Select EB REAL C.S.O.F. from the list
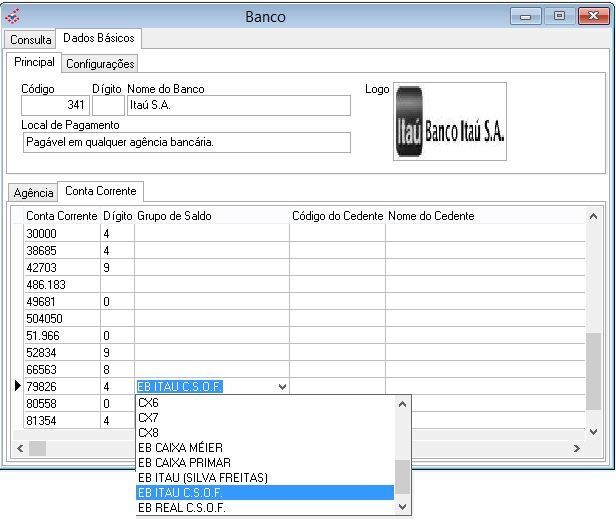This screenshot has height=519, width=616. click(182, 507)
